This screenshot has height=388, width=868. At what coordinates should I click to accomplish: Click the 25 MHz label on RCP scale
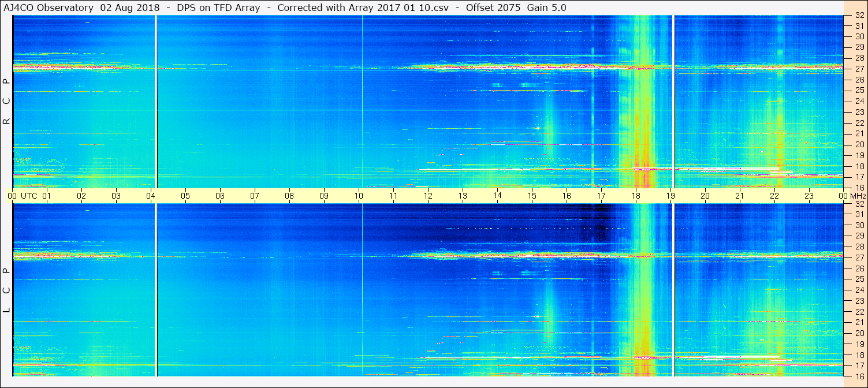click(859, 90)
